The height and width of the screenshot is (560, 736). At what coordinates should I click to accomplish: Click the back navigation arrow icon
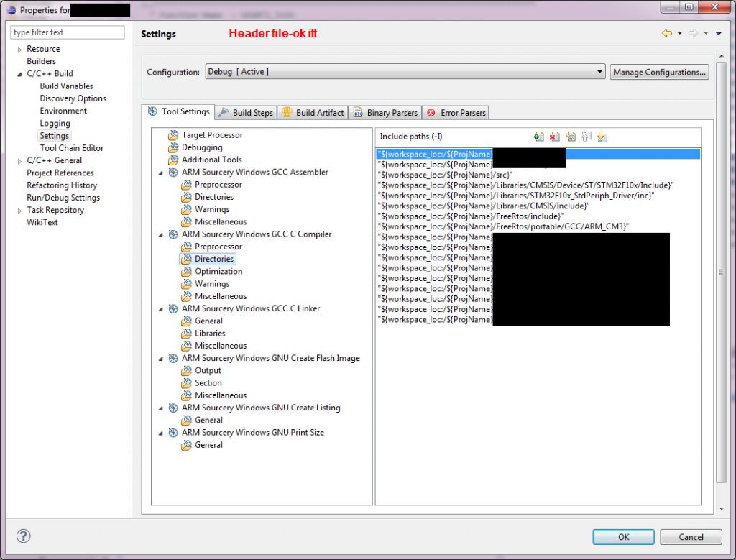tap(666, 33)
